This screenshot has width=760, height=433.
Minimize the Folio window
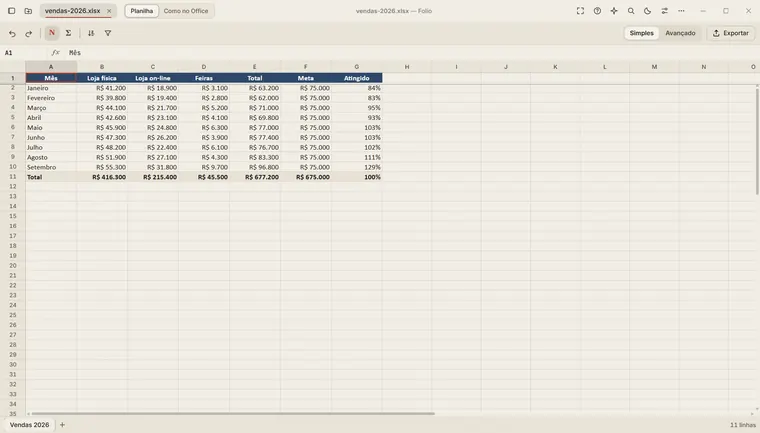(703, 11)
